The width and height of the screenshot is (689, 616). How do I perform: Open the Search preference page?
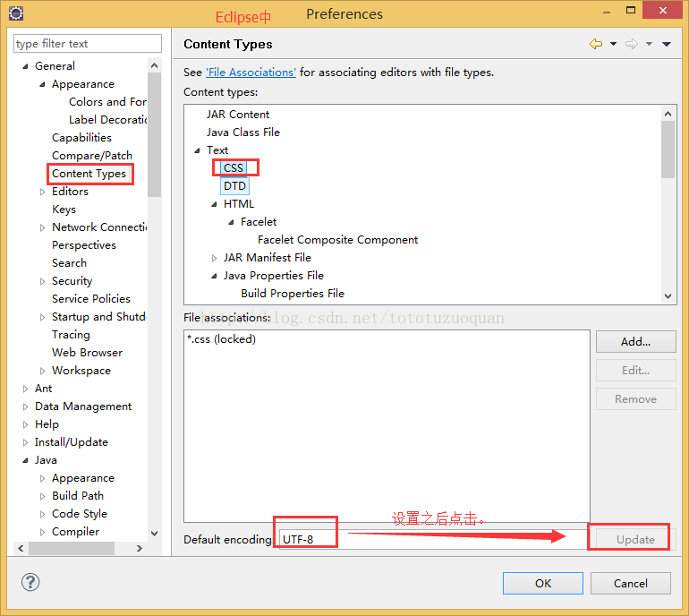coord(69,263)
